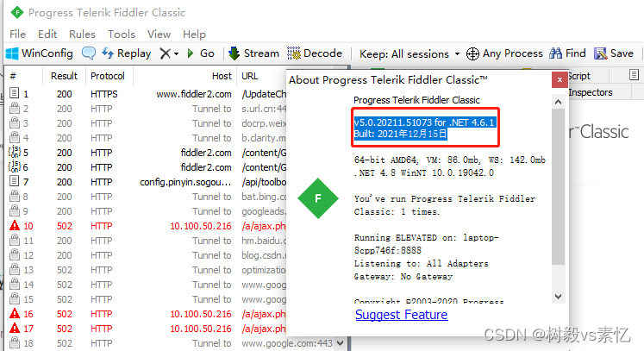644x351 pixels.
Task: Click the Go resume button
Action: (x=201, y=53)
